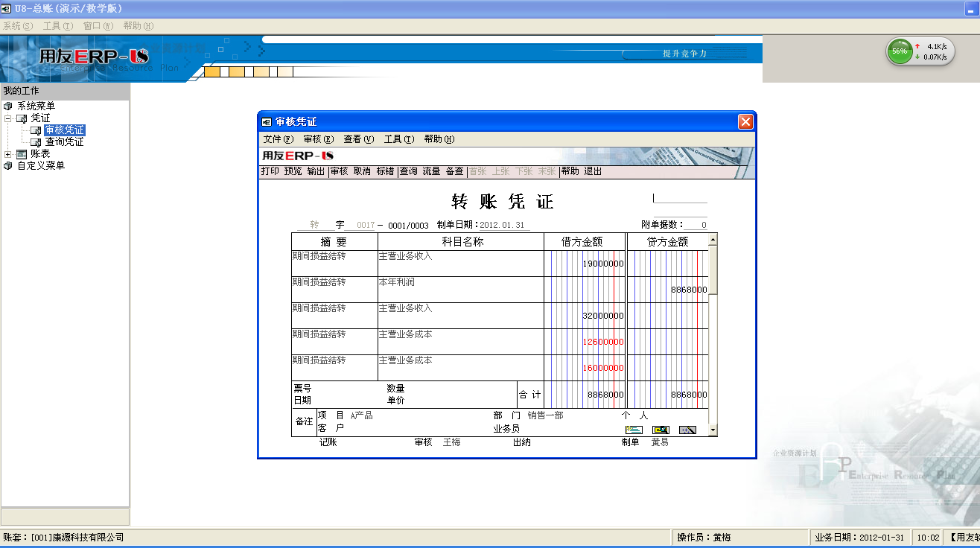Click the magic wand icon on the voucher
This screenshot has width=980, height=548.
[x=687, y=430]
